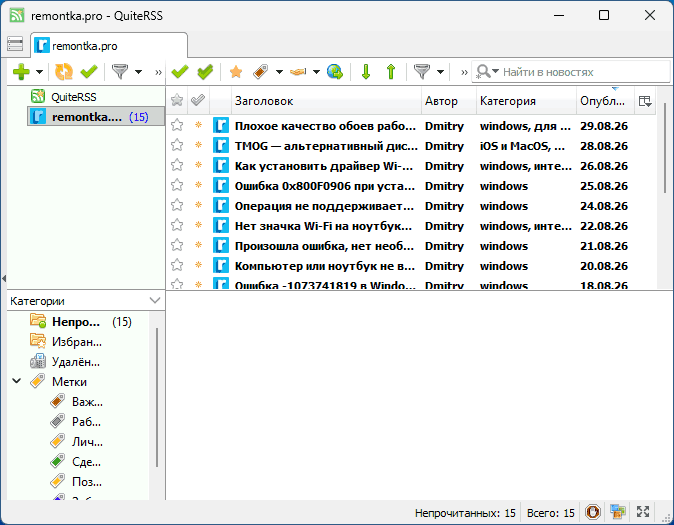Open the Add feed dropdown arrow
Image resolution: width=674 pixels, height=525 pixels.
[39, 72]
